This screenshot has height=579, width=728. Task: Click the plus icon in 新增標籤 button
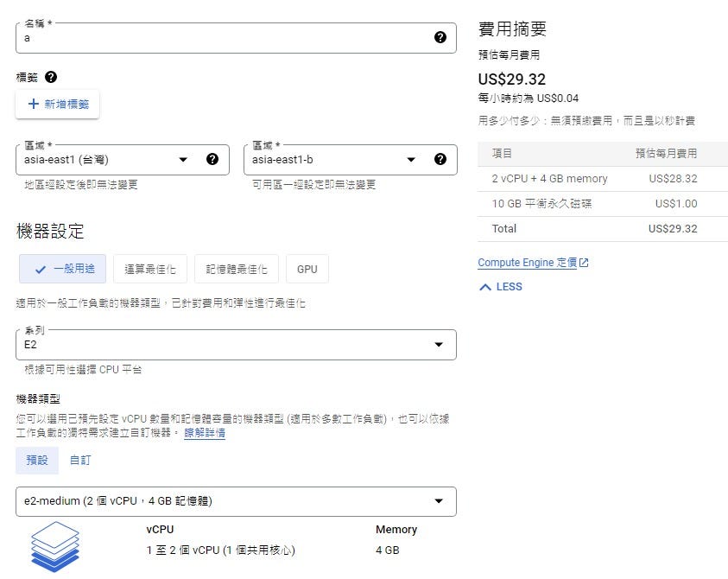pos(33,104)
